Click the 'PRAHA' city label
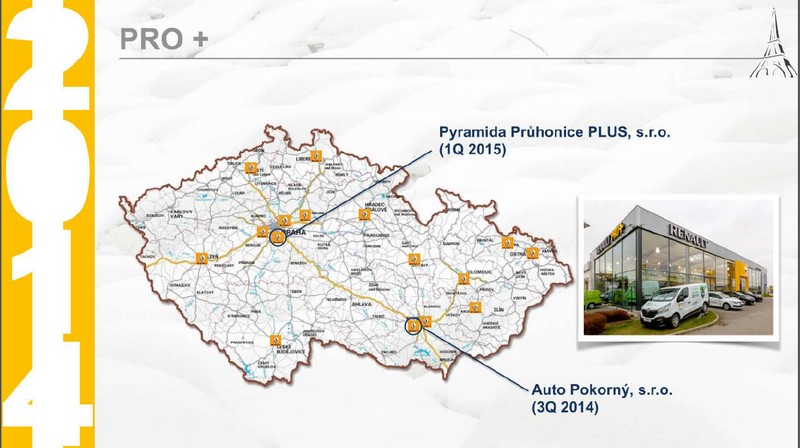 [295, 233]
